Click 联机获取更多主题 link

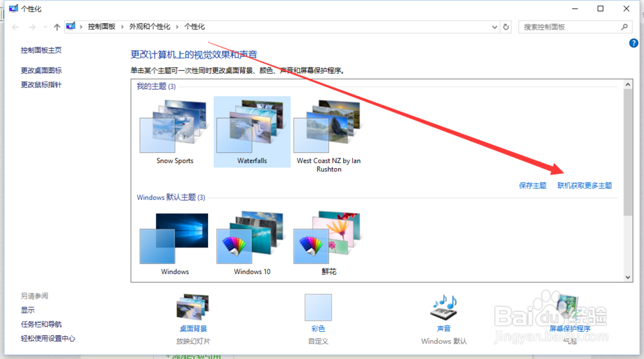point(585,186)
